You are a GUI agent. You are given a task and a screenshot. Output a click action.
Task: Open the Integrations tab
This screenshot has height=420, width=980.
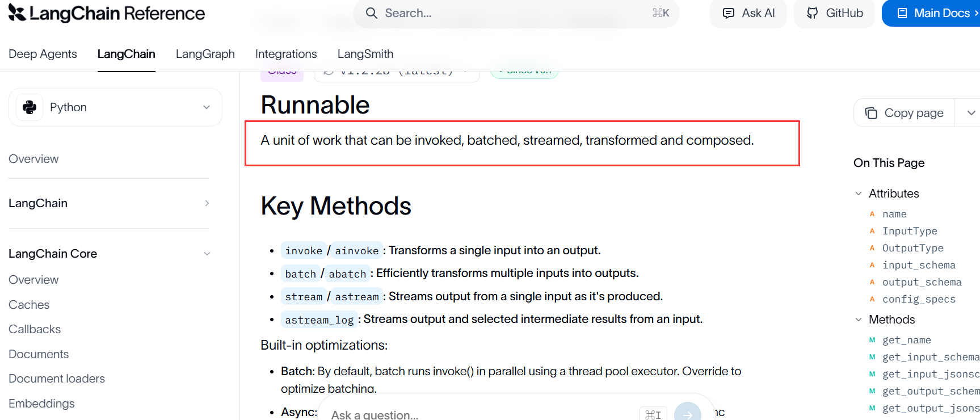[286, 54]
